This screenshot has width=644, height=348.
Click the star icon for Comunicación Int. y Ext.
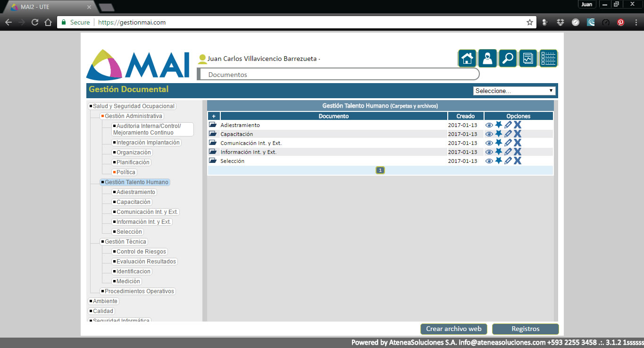pyautogui.click(x=498, y=143)
